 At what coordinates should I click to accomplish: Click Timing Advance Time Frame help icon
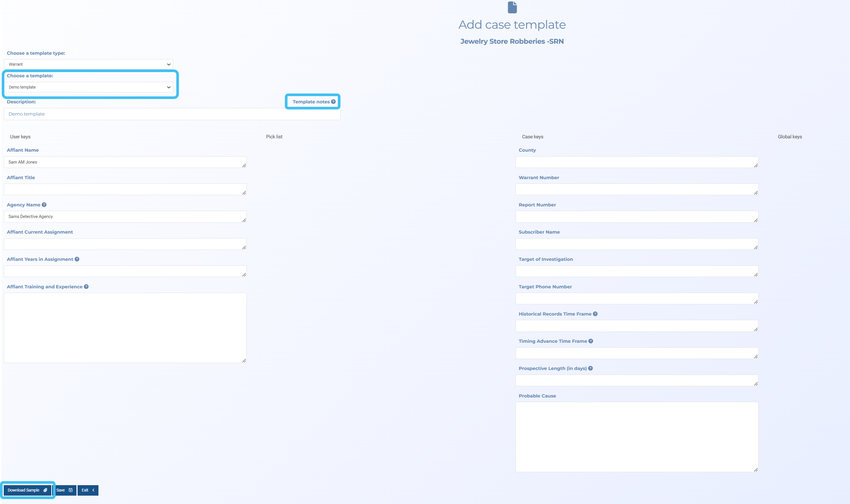pos(591,341)
